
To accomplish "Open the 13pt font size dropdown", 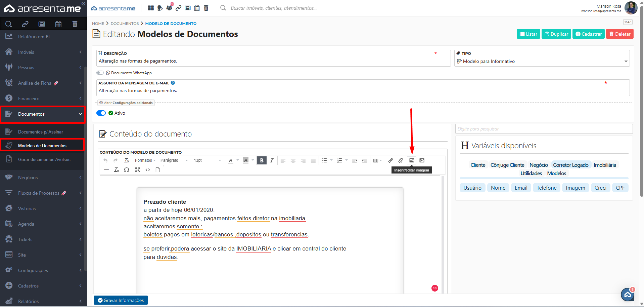I will click(x=207, y=160).
